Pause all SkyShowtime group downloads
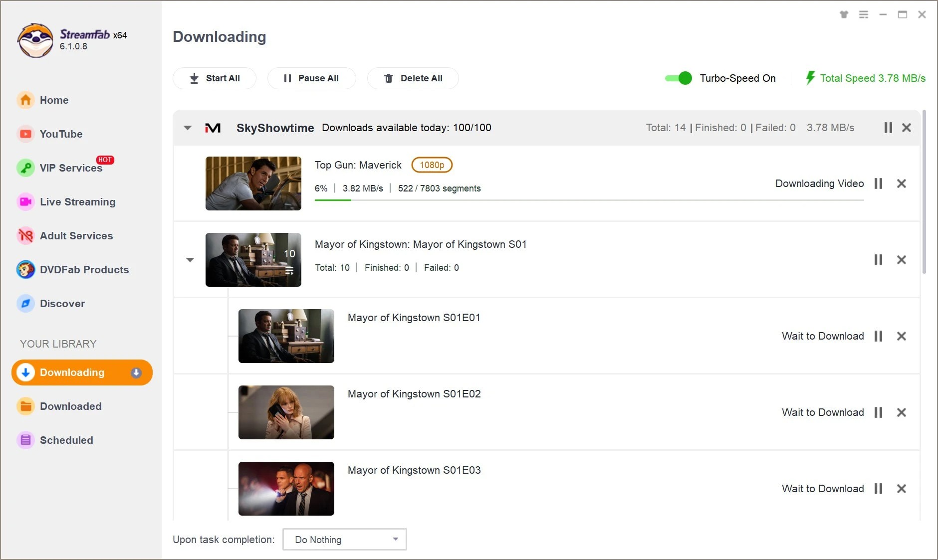Viewport: 938px width, 560px height. tap(888, 128)
